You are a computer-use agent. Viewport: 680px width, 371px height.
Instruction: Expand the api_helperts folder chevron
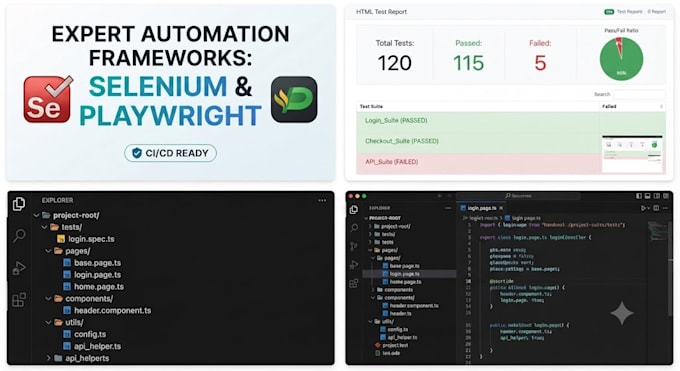coord(49,358)
